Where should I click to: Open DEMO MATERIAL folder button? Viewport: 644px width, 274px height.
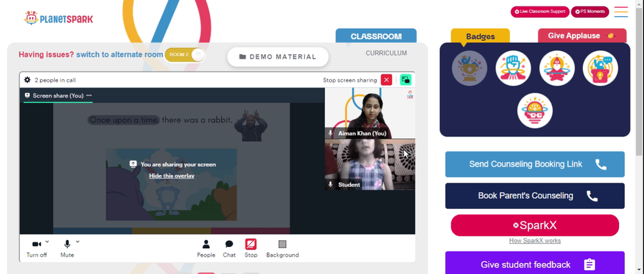tap(278, 57)
